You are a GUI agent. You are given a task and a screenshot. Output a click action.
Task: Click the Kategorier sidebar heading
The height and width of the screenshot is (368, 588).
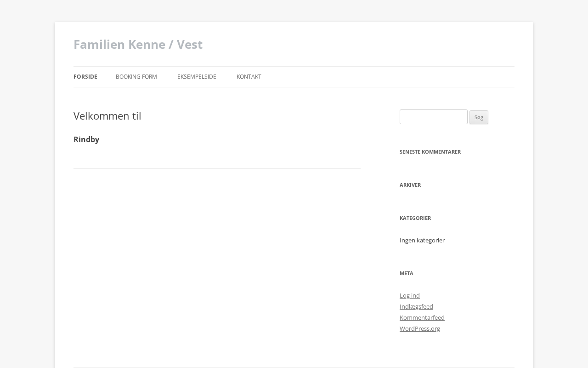[x=415, y=218]
